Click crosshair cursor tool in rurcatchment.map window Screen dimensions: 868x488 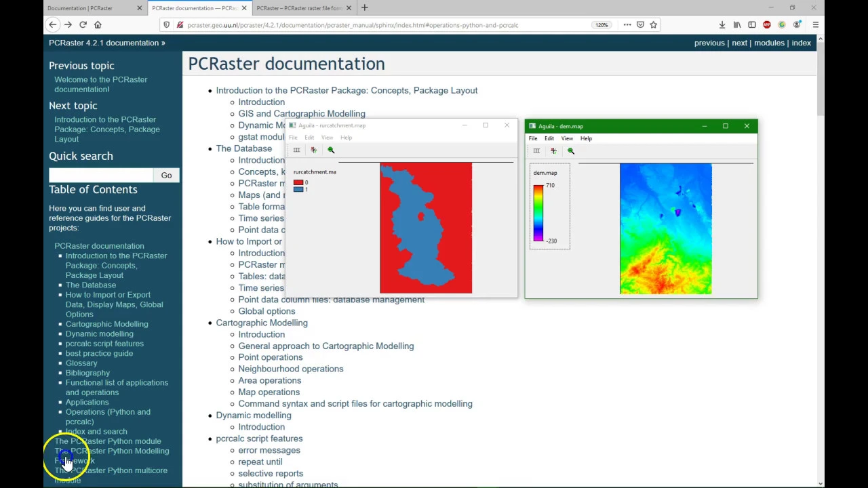pyautogui.click(x=313, y=150)
